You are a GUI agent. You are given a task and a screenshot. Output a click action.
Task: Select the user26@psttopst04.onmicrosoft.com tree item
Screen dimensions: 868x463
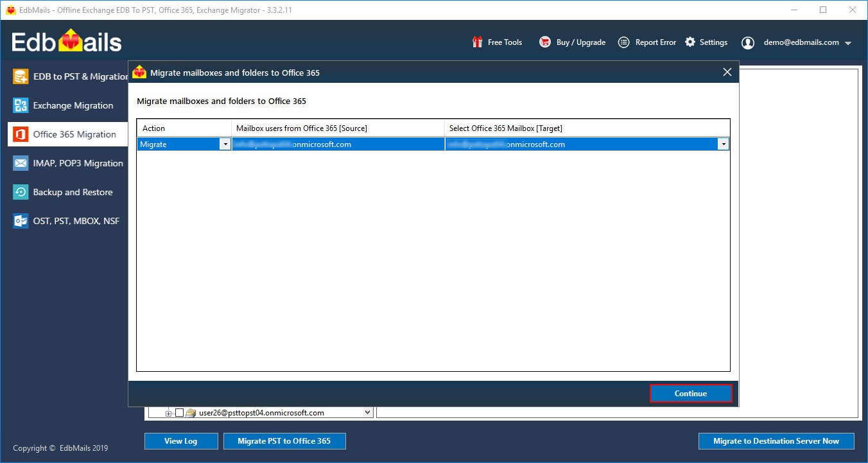pyautogui.click(x=261, y=413)
